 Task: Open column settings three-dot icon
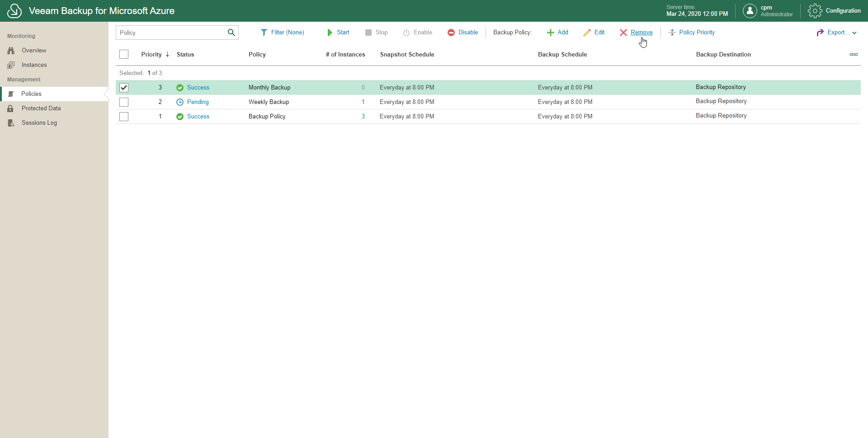(x=854, y=55)
